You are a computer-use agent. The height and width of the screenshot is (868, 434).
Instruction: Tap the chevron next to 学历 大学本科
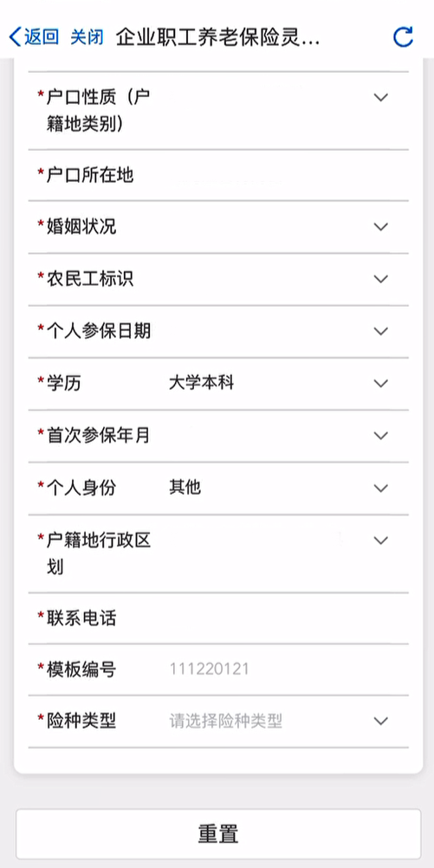pyautogui.click(x=381, y=383)
